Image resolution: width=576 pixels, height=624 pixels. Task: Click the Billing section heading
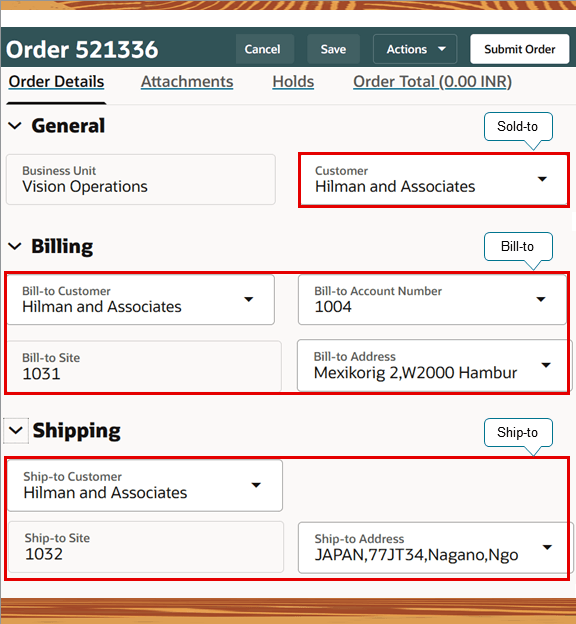tap(62, 246)
